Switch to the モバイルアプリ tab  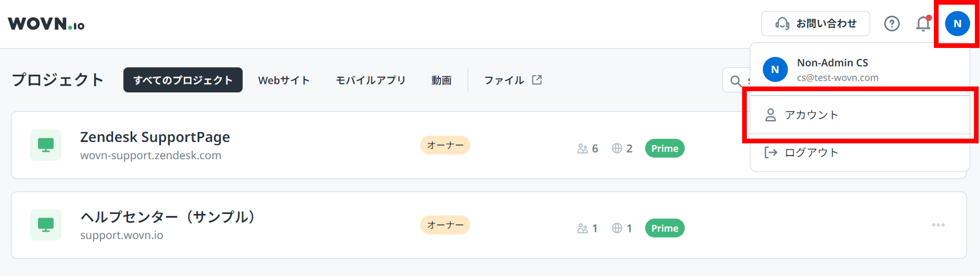[x=370, y=80]
